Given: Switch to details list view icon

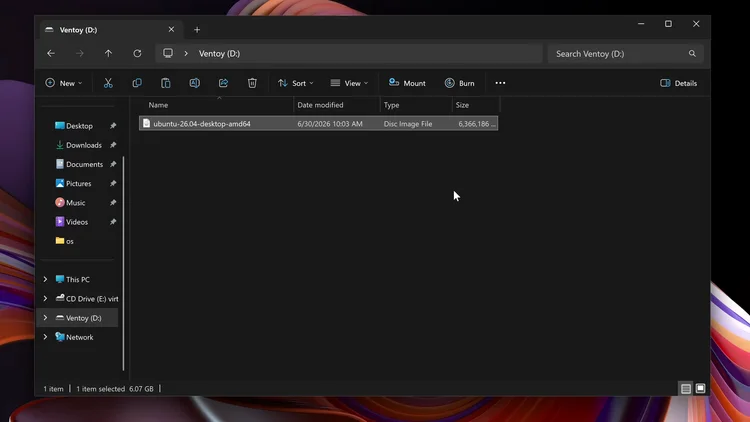Looking at the screenshot, I should click(686, 389).
